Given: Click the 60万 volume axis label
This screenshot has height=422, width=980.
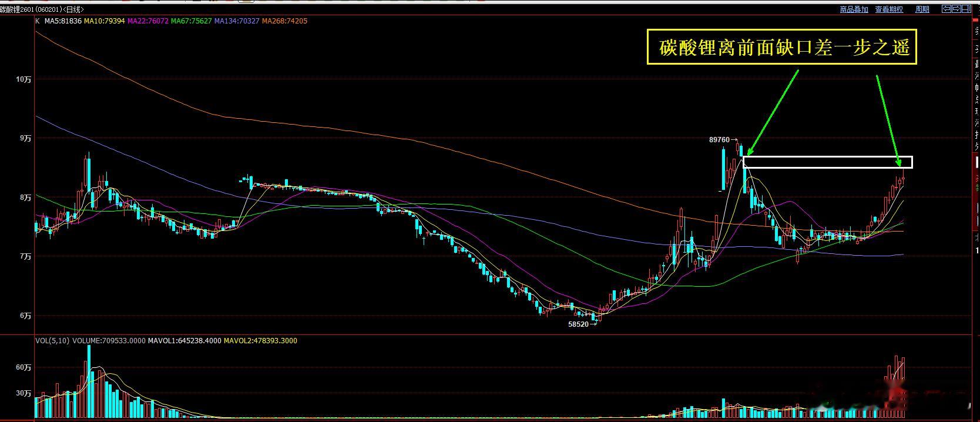Looking at the screenshot, I should (x=24, y=367).
